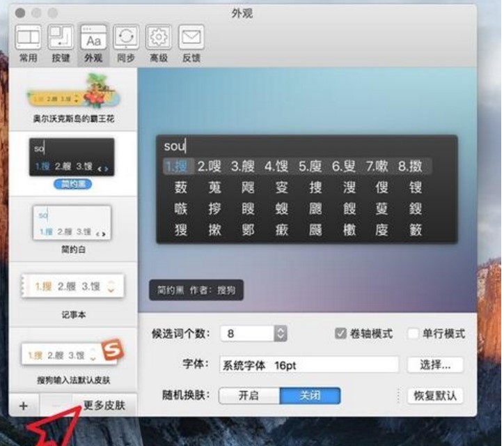Set random skin switching to 关闭
Screen dimensions: 504x446
[x=310, y=396]
